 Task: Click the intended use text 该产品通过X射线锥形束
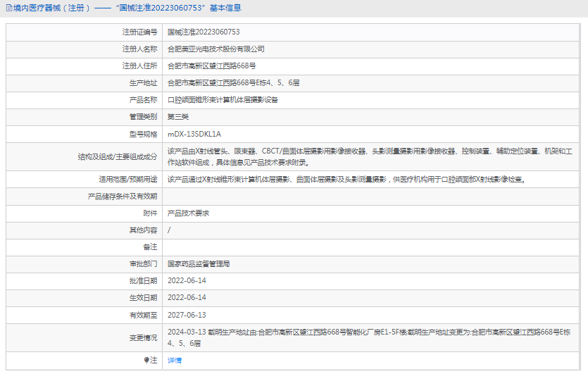click(x=346, y=180)
